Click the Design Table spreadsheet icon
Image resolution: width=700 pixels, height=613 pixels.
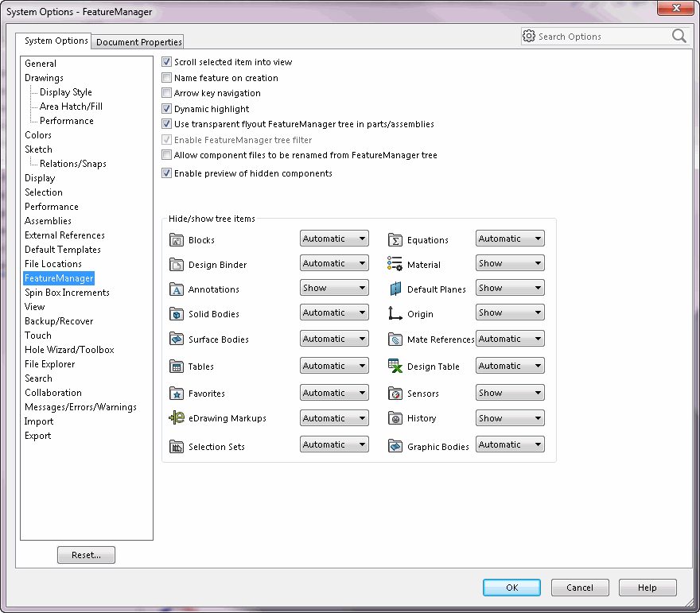point(395,366)
